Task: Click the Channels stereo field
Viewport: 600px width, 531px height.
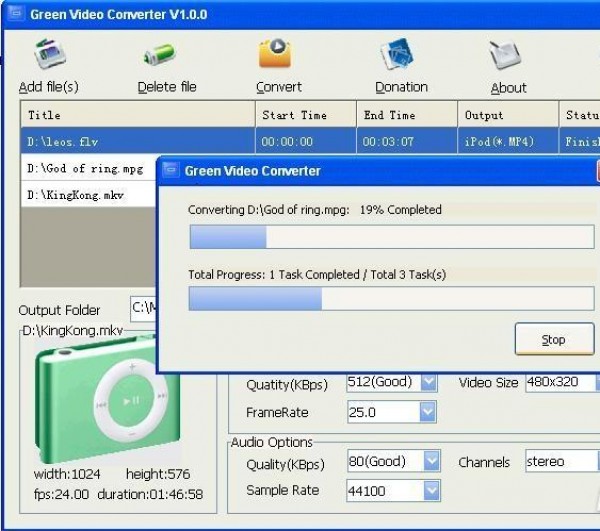Action: click(x=558, y=462)
